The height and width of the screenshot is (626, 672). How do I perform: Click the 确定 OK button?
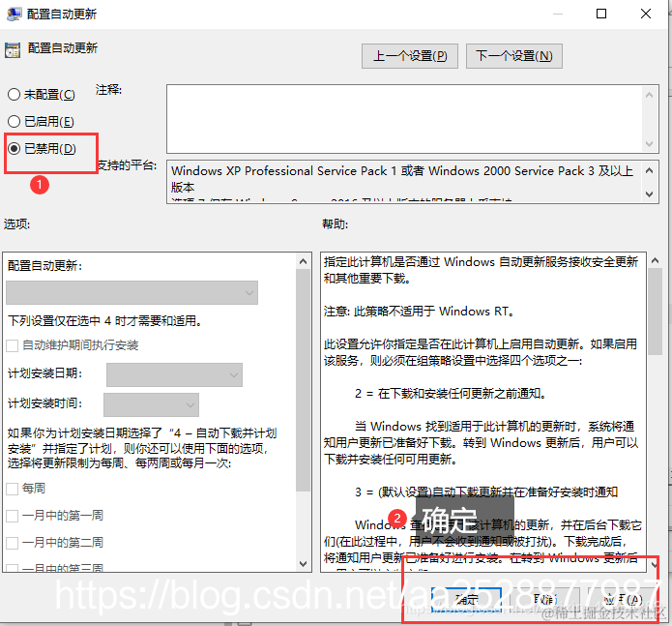pyautogui.click(x=466, y=600)
